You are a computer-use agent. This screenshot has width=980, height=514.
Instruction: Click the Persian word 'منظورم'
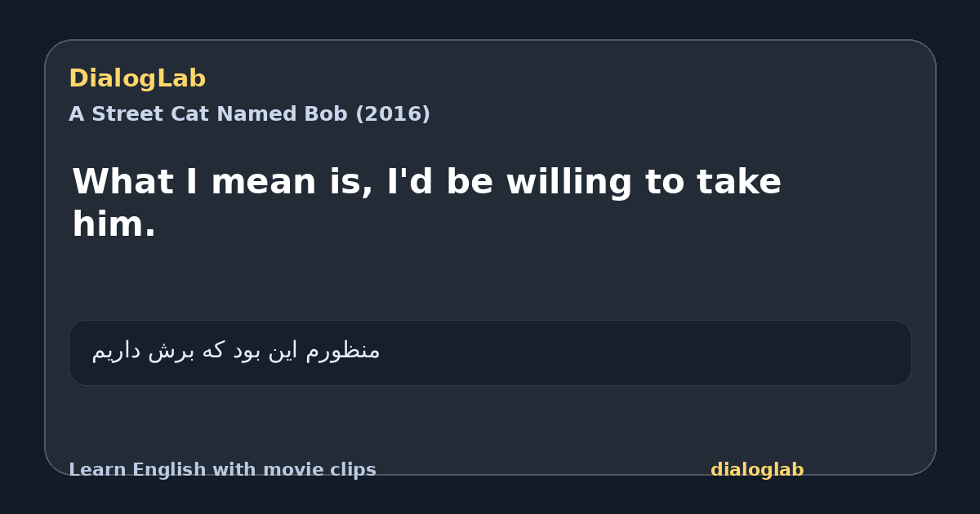point(343,351)
